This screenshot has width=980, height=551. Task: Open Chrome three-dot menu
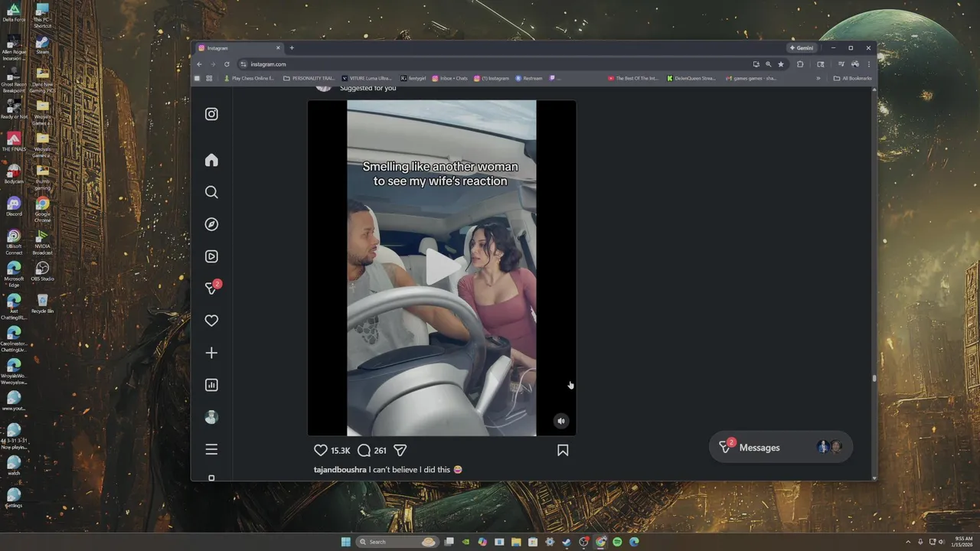point(869,64)
